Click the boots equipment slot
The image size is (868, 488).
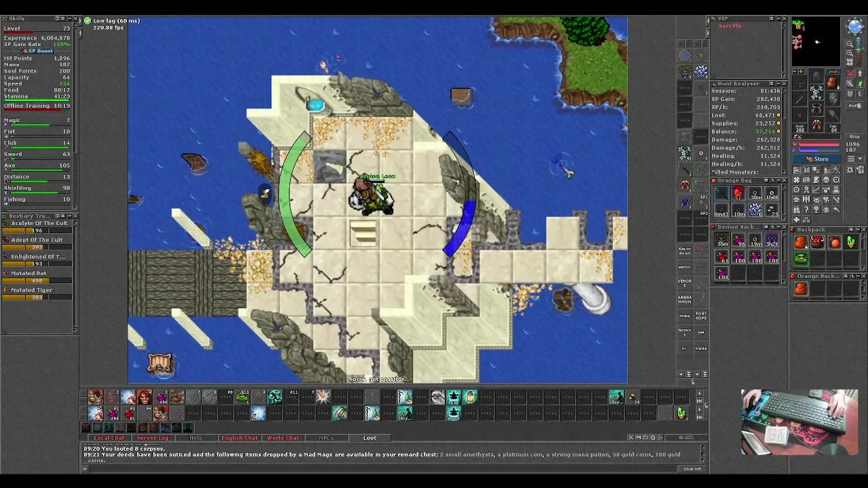pos(816,125)
